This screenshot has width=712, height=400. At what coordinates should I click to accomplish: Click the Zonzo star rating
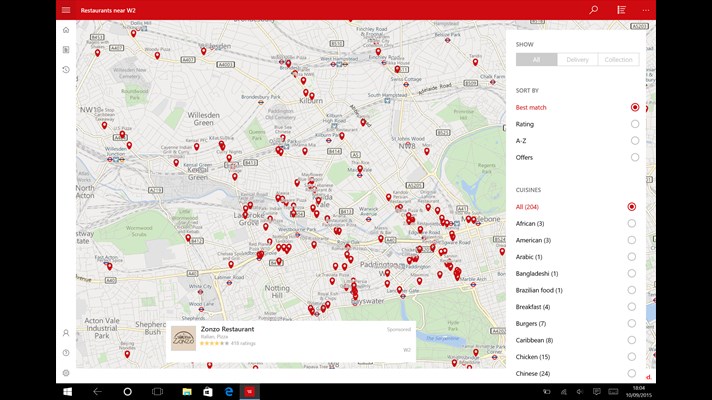click(x=214, y=343)
